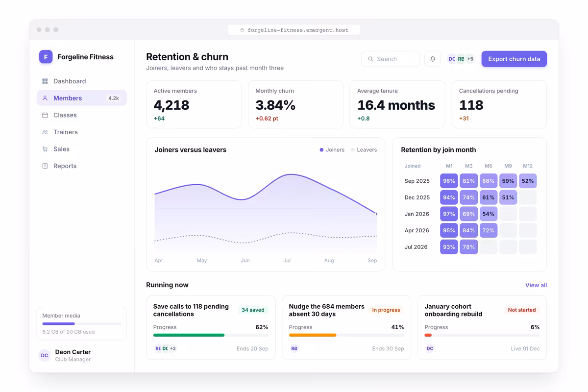Select Members in the sidebar

coord(82,98)
